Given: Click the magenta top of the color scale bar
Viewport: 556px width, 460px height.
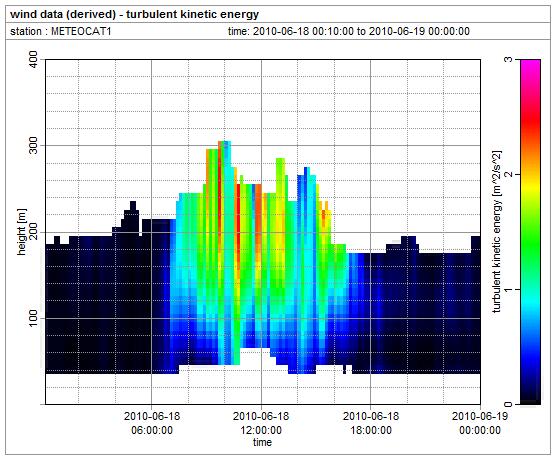Looking at the screenshot, I should (x=530, y=66).
